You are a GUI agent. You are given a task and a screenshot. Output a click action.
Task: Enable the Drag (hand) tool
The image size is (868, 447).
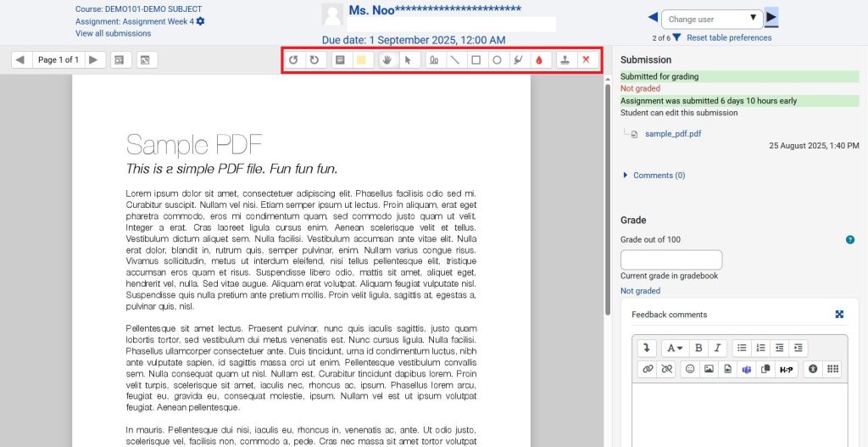(x=387, y=60)
